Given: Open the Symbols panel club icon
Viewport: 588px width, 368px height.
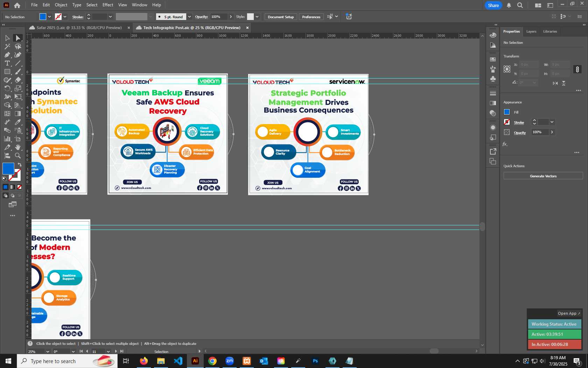Looking at the screenshot, I should (493, 79).
